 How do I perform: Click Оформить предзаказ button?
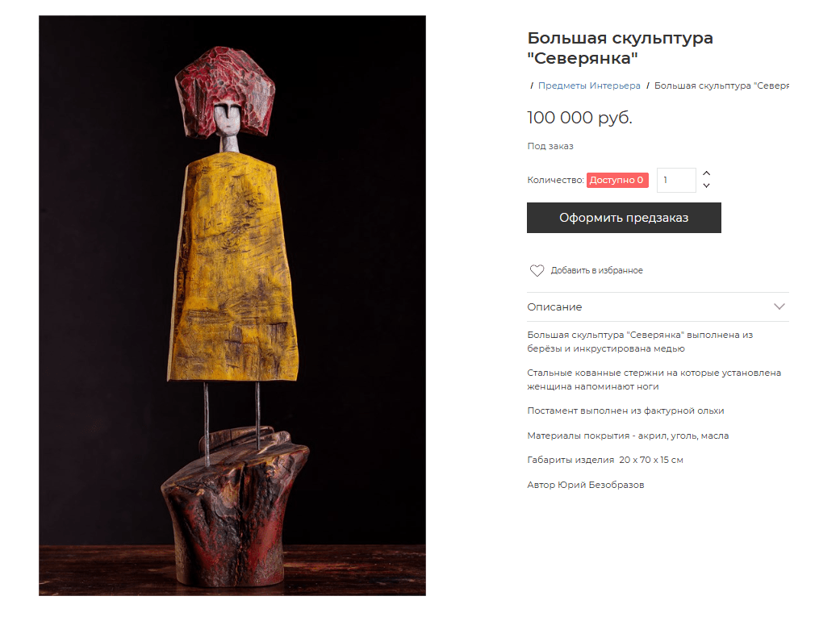[624, 218]
